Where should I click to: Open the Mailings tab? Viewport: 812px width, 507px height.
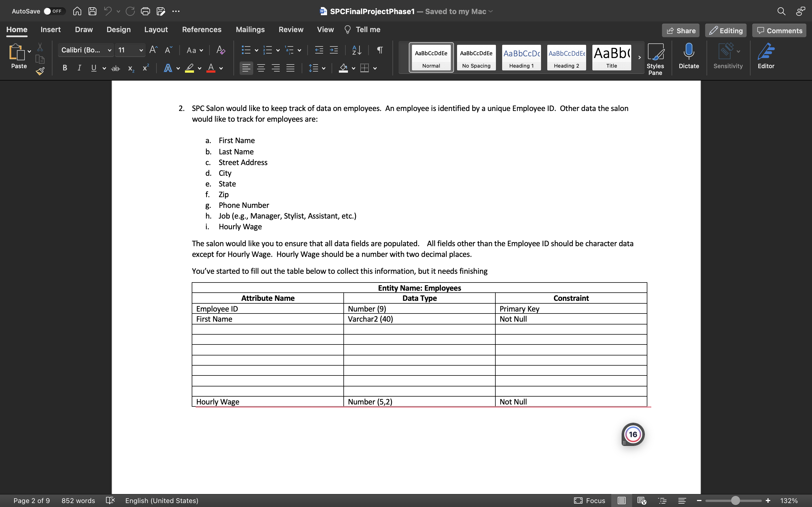(x=250, y=30)
